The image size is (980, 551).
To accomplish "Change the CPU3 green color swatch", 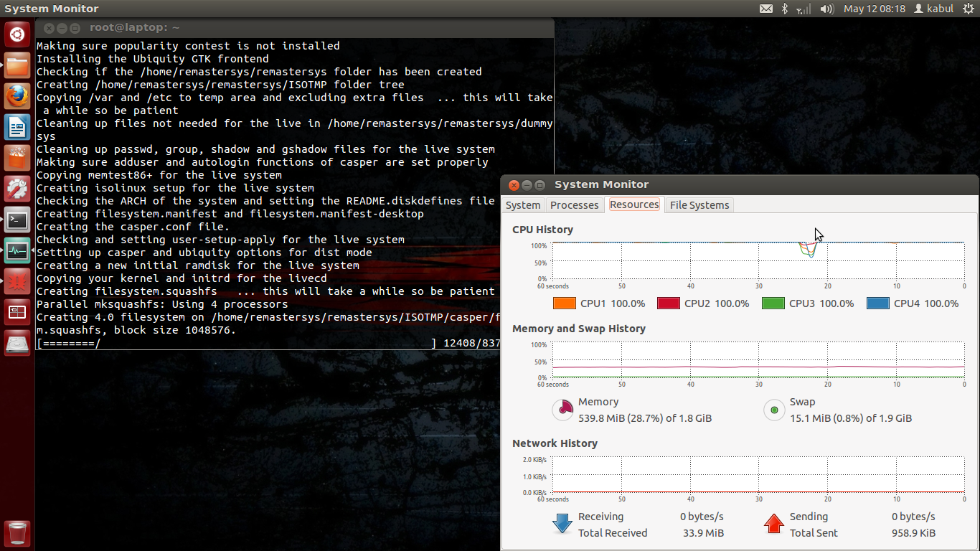I will (x=773, y=303).
